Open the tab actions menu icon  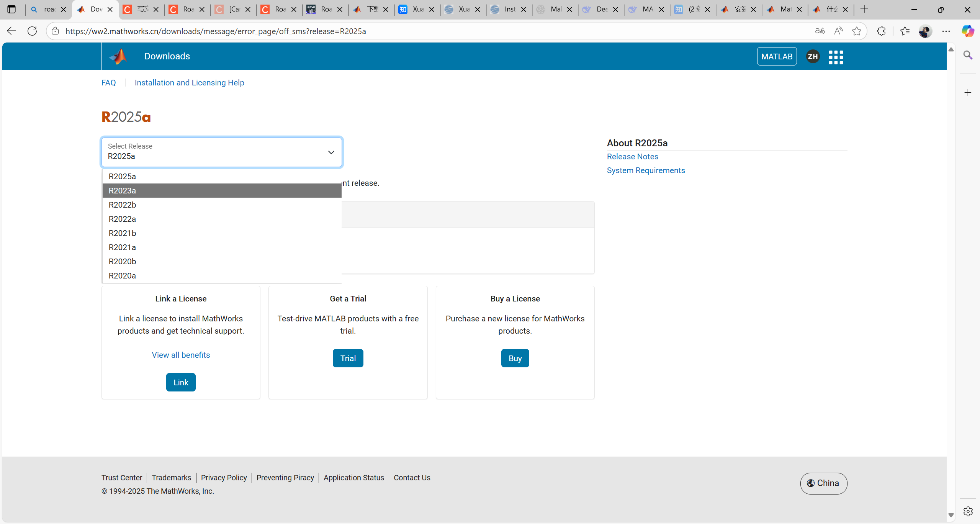(x=11, y=9)
